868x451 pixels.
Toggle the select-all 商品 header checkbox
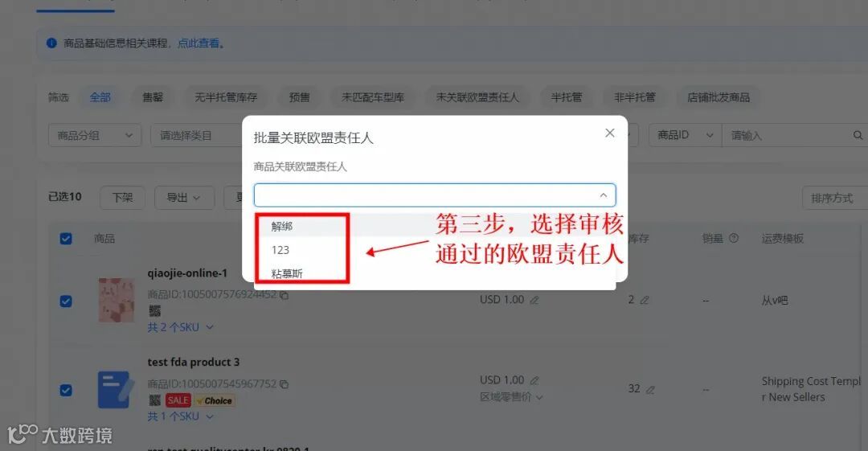(x=65, y=239)
